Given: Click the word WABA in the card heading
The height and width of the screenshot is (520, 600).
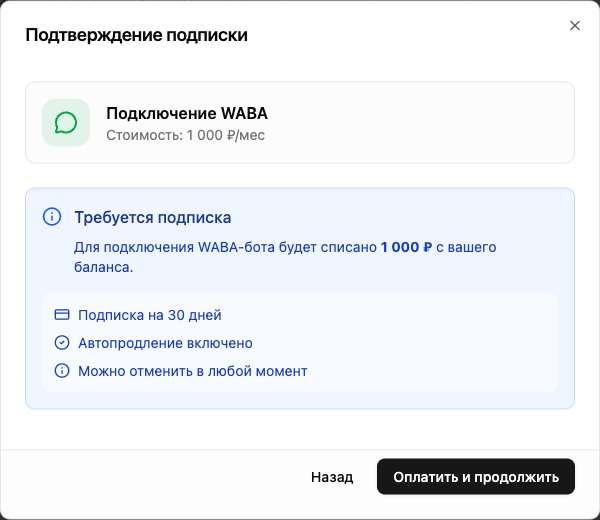Looking at the screenshot, I should pos(245,113).
